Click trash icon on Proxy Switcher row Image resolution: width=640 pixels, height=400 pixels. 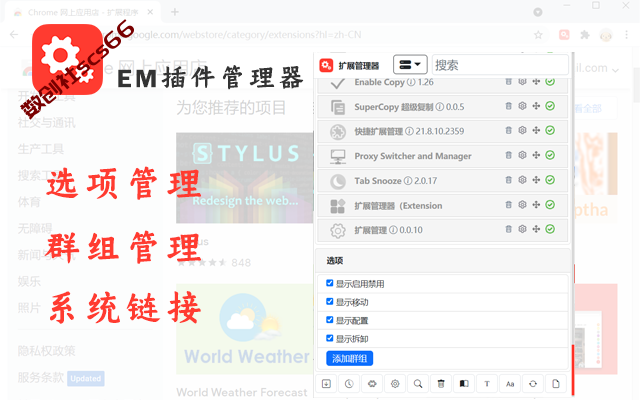coord(509,156)
